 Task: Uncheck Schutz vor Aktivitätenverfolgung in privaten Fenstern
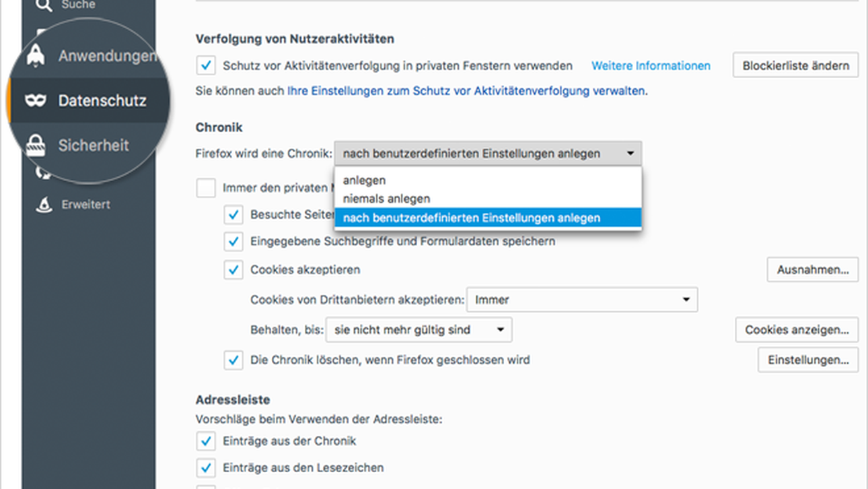coord(206,66)
